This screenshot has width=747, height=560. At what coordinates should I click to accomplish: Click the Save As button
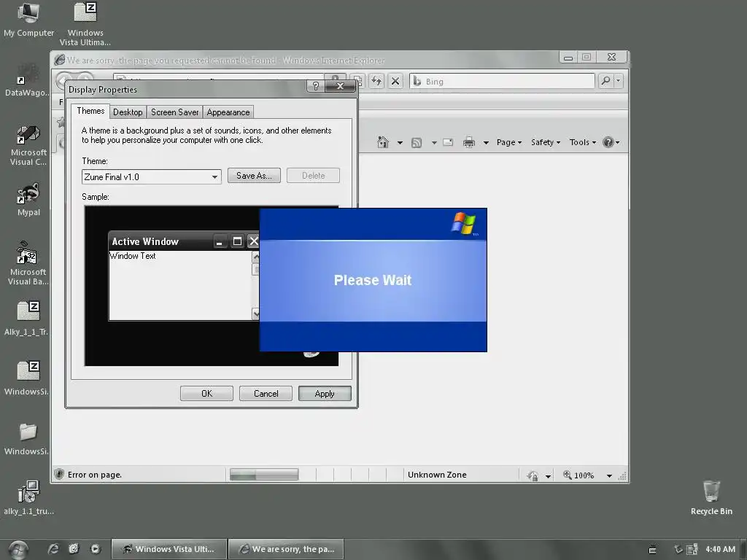tap(254, 175)
